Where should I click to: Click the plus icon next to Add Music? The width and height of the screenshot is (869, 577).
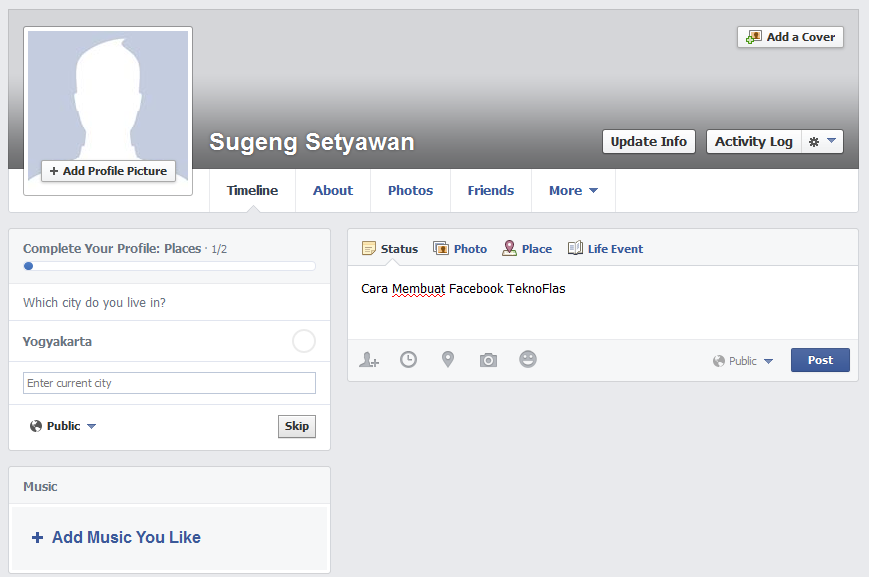pos(37,537)
